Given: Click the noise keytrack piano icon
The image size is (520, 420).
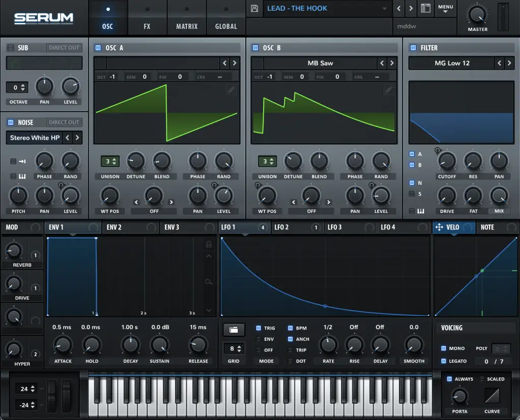Looking at the screenshot, I should coord(22,177).
